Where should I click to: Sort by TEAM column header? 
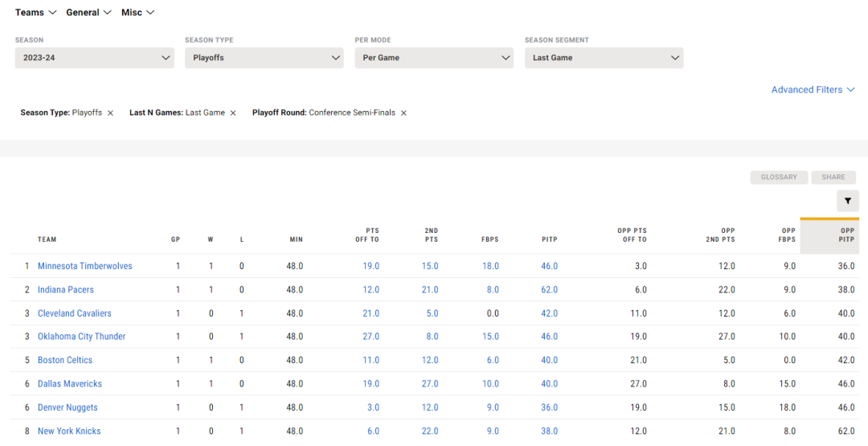(47, 239)
